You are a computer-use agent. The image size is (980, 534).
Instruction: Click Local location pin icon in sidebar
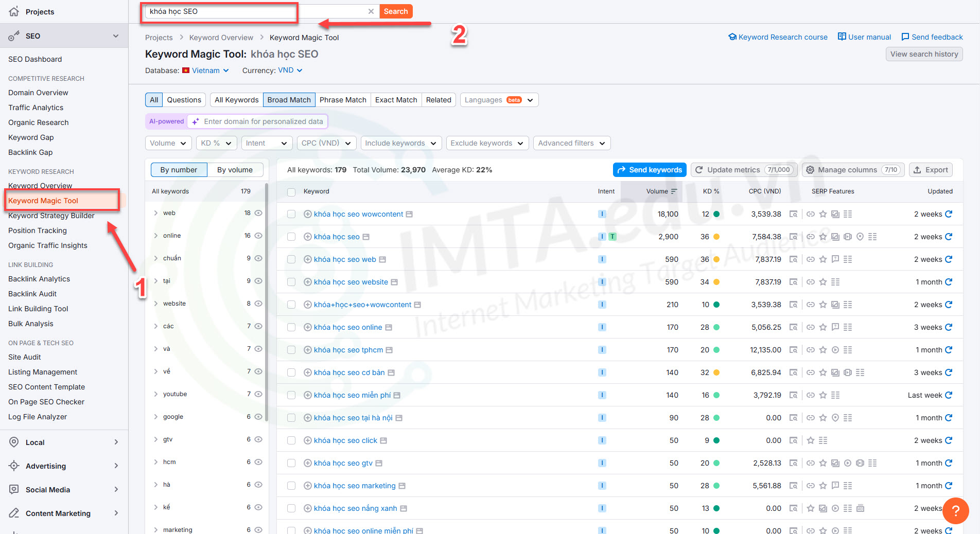tap(14, 442)
